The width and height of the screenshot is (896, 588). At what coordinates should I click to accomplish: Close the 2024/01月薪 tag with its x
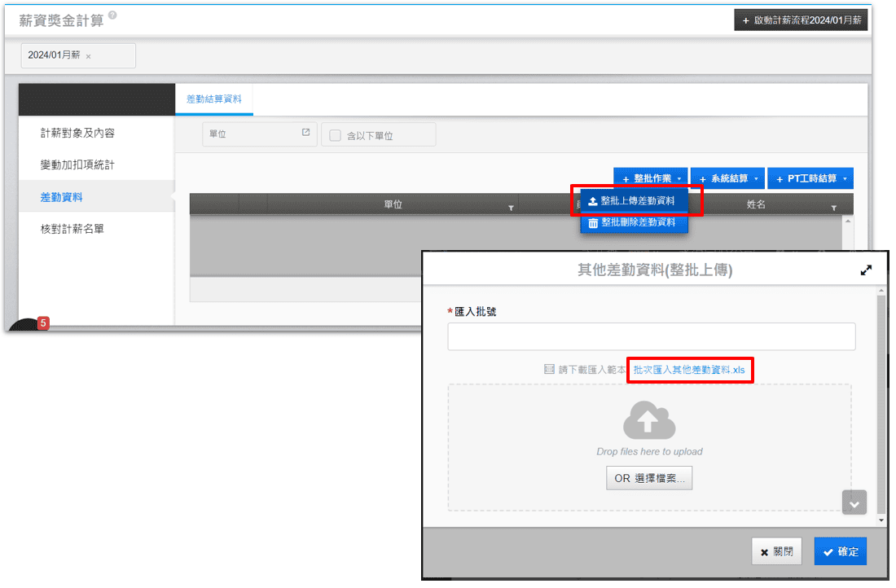(x=88, y=56)
